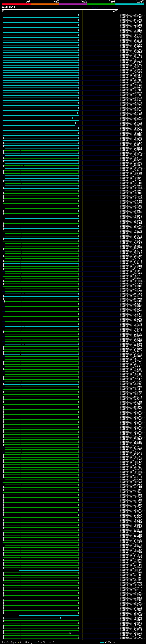Open hit UniRef100_C4JVJ7

(x=131, y=170)
